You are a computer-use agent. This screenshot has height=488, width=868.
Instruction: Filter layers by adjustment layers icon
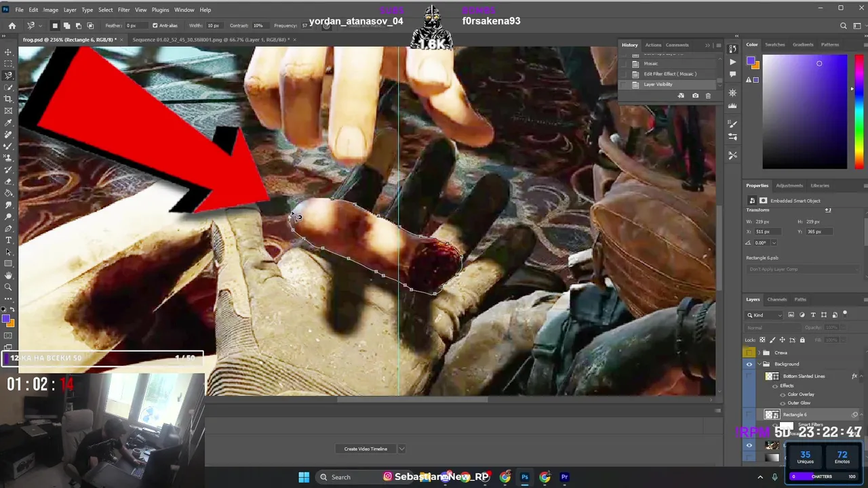802,314
